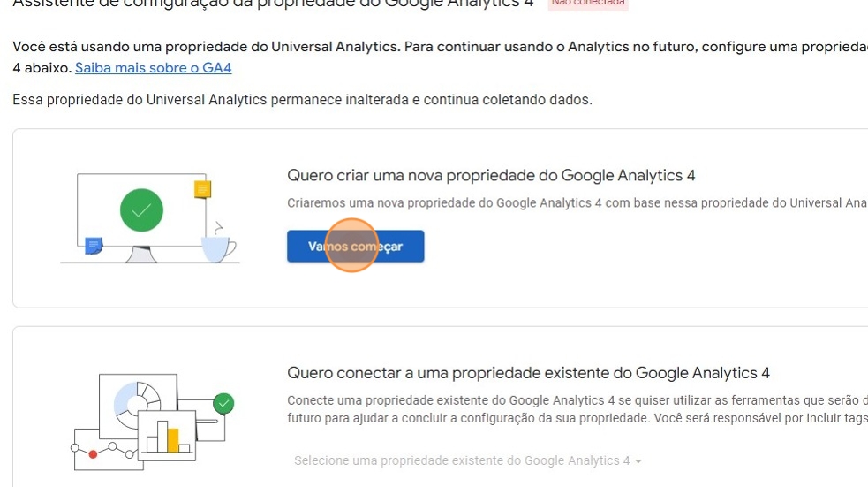Viewport: 868px width, 487px height.
Task: Click the monitor stand in the first illustration
Action: tap(141, 255)
